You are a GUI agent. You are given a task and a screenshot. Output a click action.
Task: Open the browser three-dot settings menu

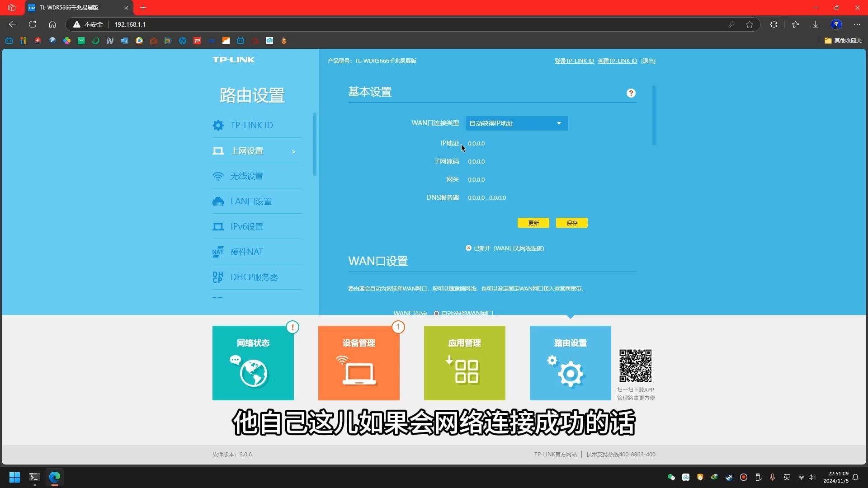click(x=857, y=24)
